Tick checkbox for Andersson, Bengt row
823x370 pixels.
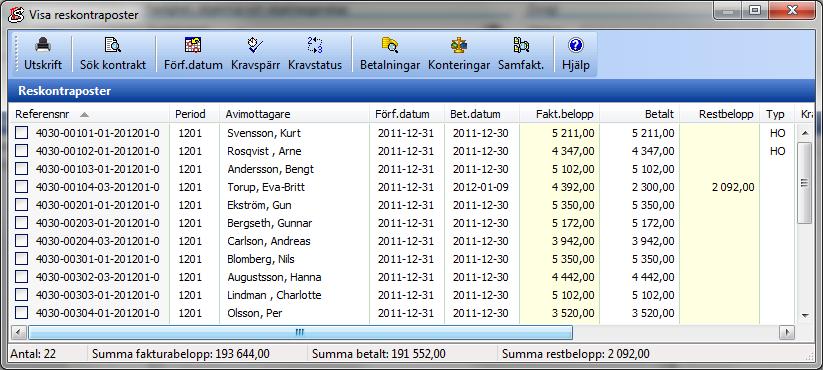(x=21, y=169)
